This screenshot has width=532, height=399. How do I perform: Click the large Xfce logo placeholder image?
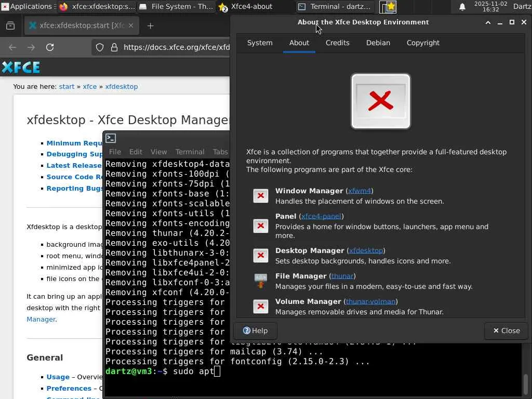pos(381,101)
